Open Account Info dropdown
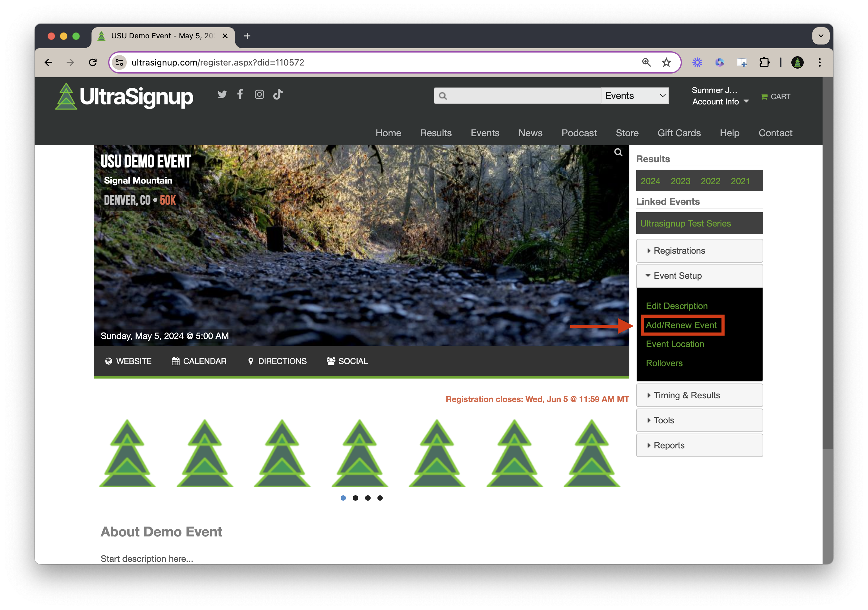This screenshot has height=610, width=868. [x=720, y=102]
